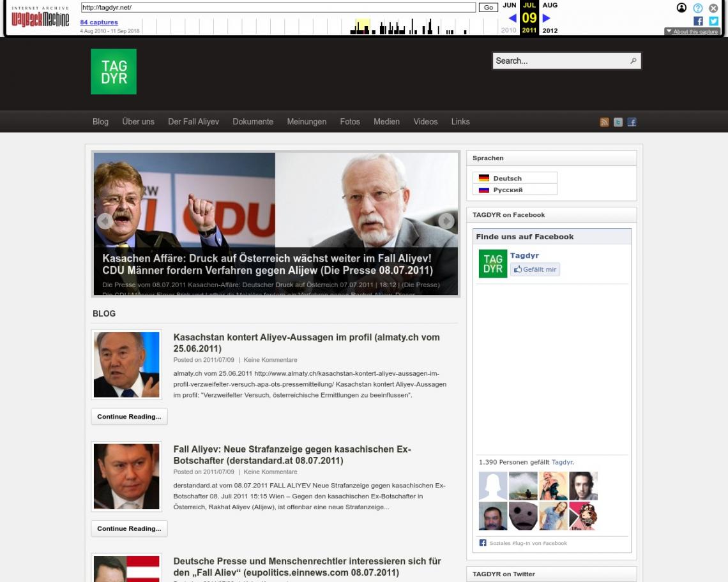Select AUG in the Wayback month navigation

click(x=550, y=5)
